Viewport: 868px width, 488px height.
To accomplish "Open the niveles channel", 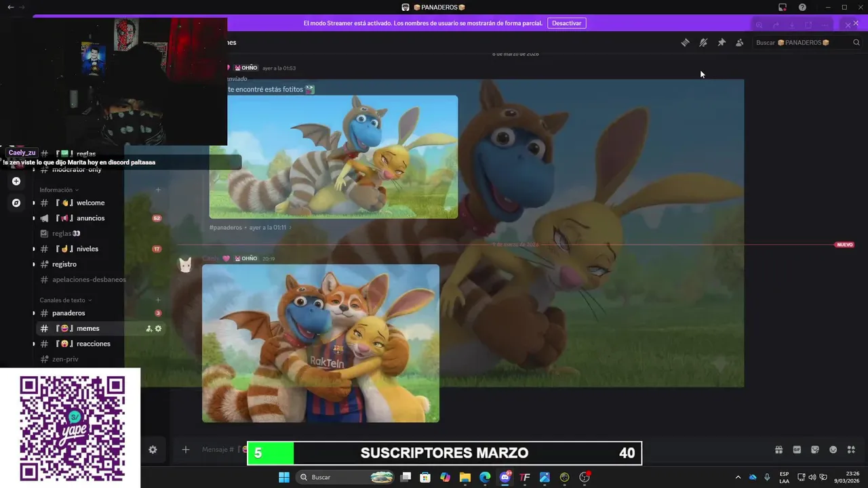I will click(100, 249).
